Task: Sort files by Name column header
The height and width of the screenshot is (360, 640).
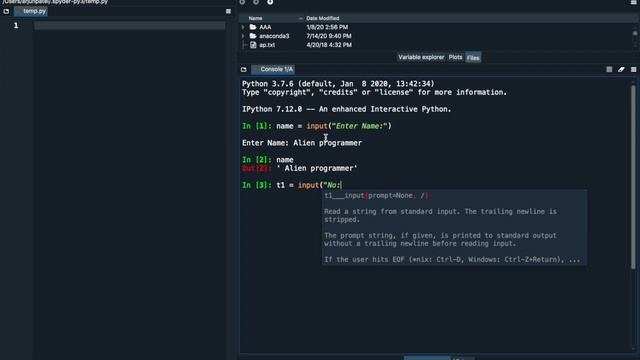Action: (x=256, y=18)
